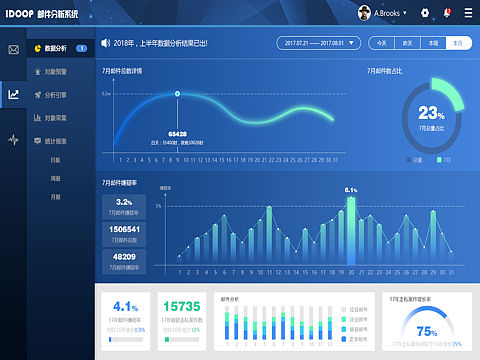Image resolution: width=480 pixels, height=360 pixels.
Task: Select the 昨天 (yesterday) range tab
Action: (x=407, y=43)
